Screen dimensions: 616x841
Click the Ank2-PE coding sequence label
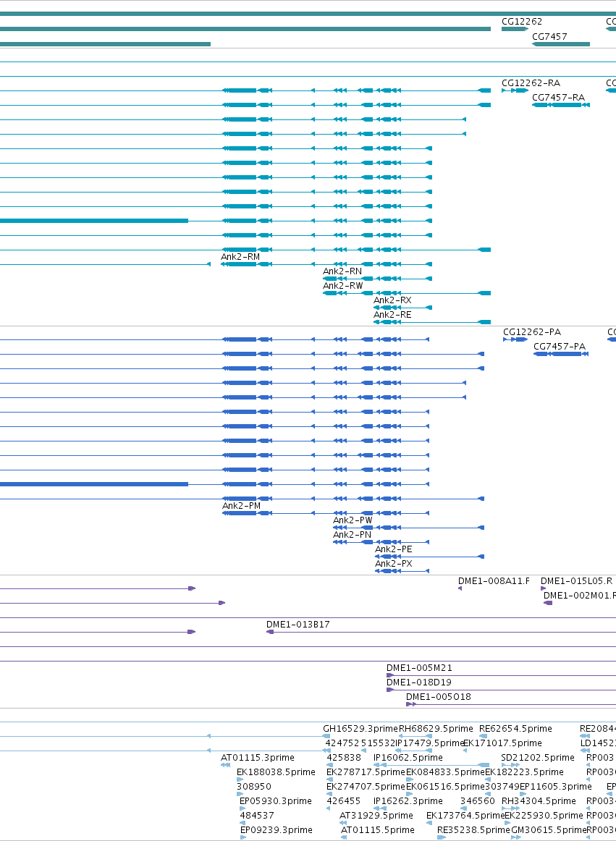click(393, 549)
